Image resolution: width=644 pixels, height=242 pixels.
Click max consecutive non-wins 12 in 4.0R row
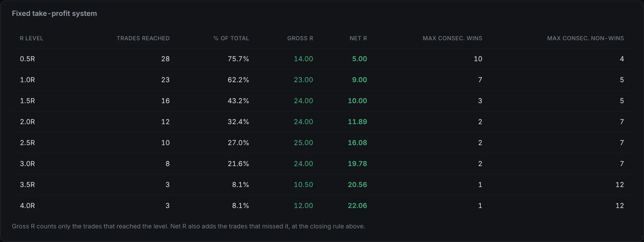[x=619, y=205]
